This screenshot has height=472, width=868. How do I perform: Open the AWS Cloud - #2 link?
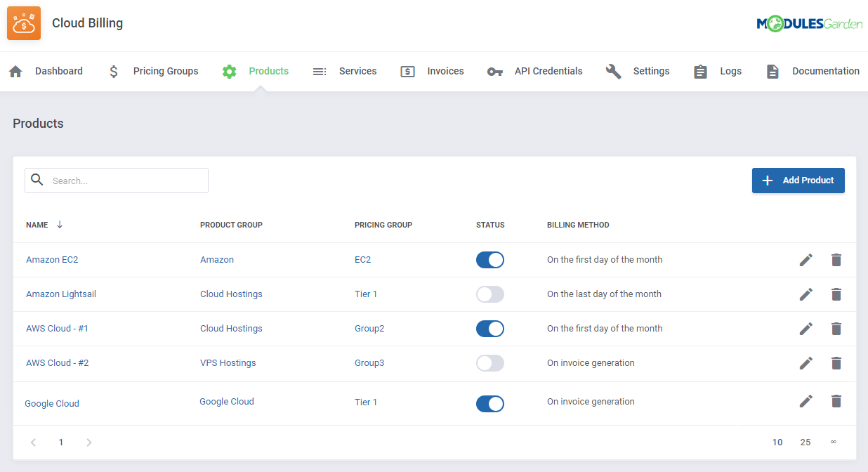coord(58,363)
